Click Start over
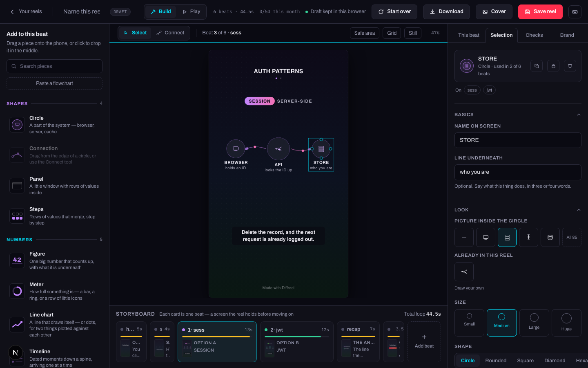The image size is (588, 368). 394,12
